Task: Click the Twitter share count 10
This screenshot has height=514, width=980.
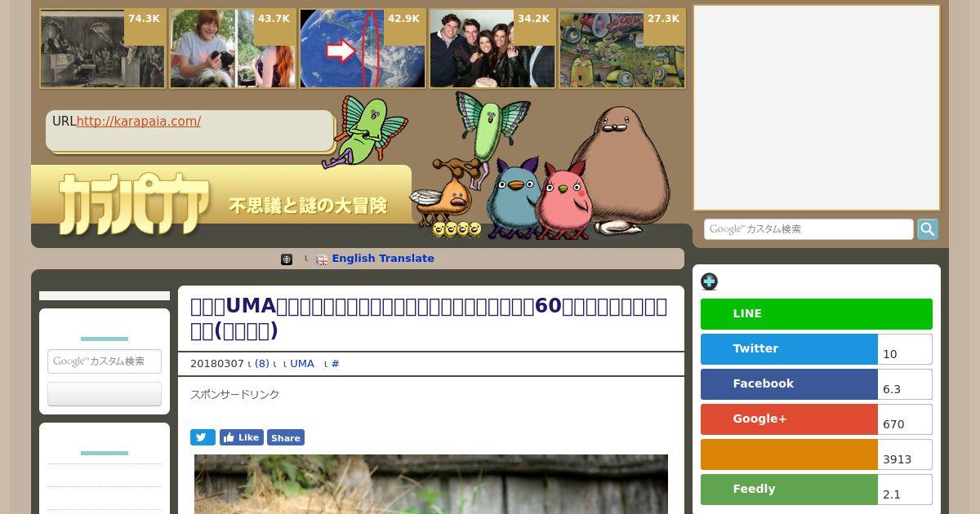Action: coord(905,349)
